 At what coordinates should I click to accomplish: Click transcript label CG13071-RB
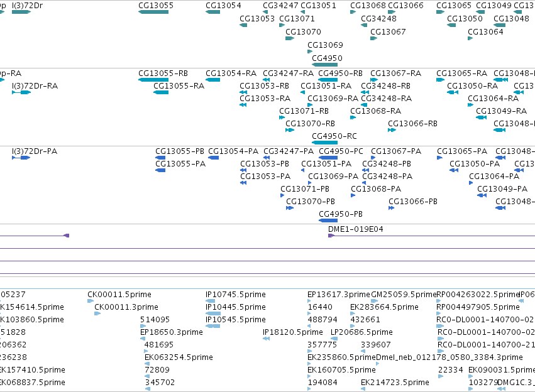click(304, 111)
